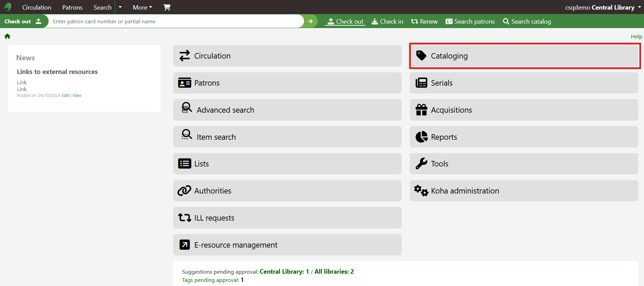644x286 pixels.
Task: Expand the csqdemo Central Library menu
Action: pos(603,7)
